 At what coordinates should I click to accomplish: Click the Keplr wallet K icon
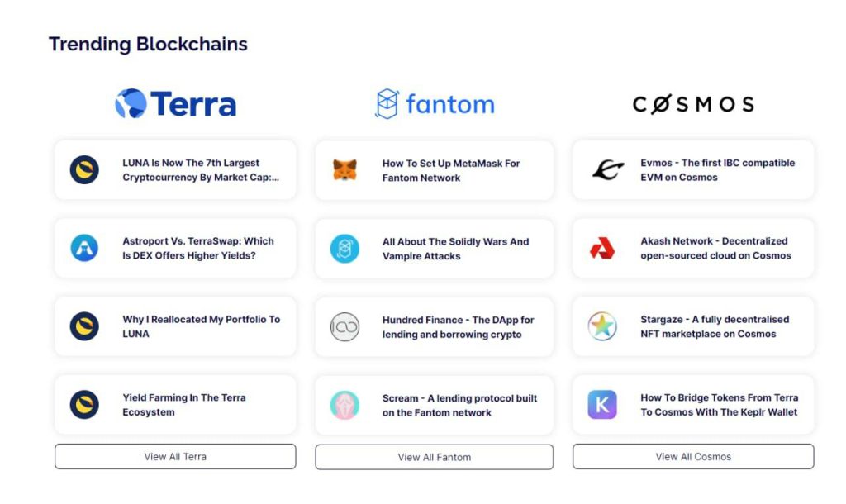(602, 405)
